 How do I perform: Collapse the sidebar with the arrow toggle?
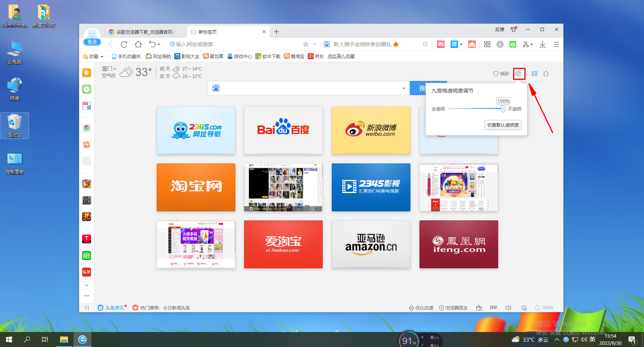coord(87,308)
